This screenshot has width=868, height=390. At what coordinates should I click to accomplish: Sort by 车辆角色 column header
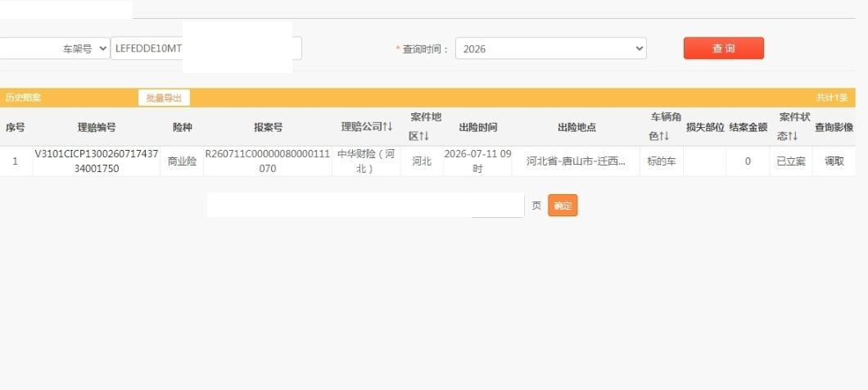tap(665, 126)
